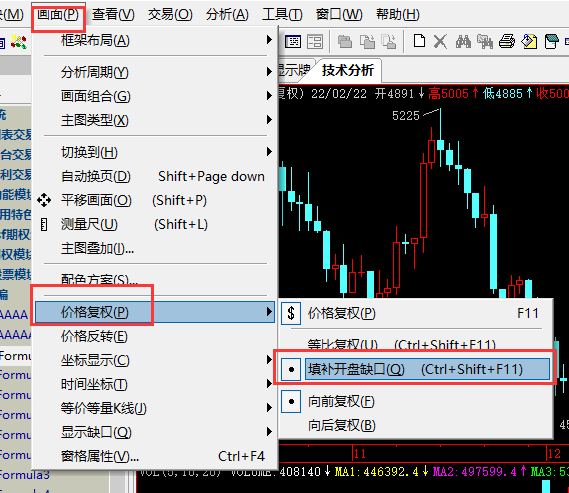Expand 框架布局(A) submenu
Viewport: 569px width, 493px height.
pos(155,40)
